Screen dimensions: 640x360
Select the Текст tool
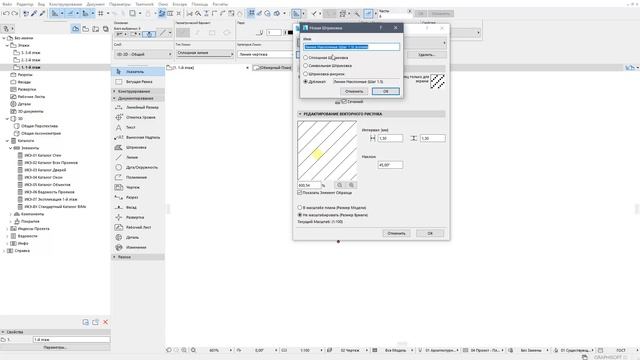point(138,127)
